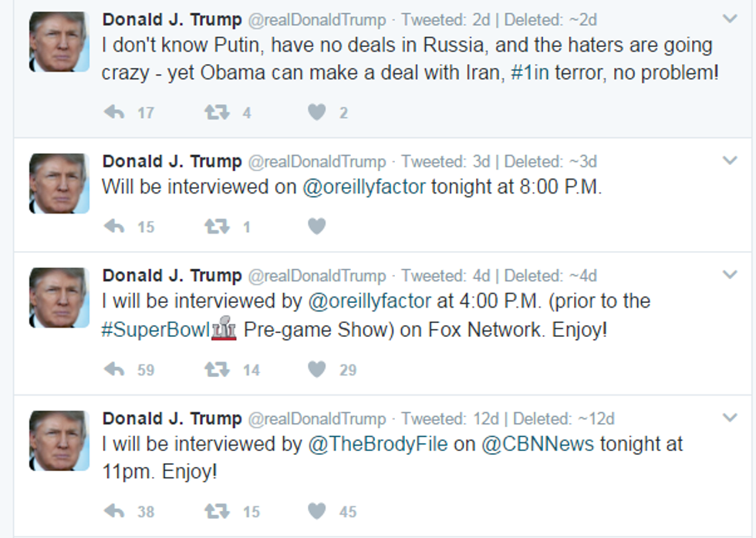Open options chevron on the Putin tweet
The width and height of the screenshot is (756, 538).
tap(730, 18)
